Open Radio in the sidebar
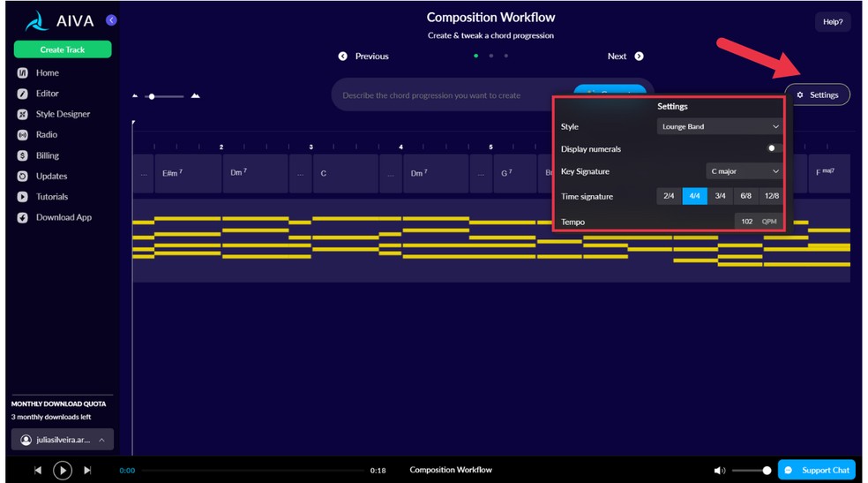868x483 pixels. (x=47, y=134)
